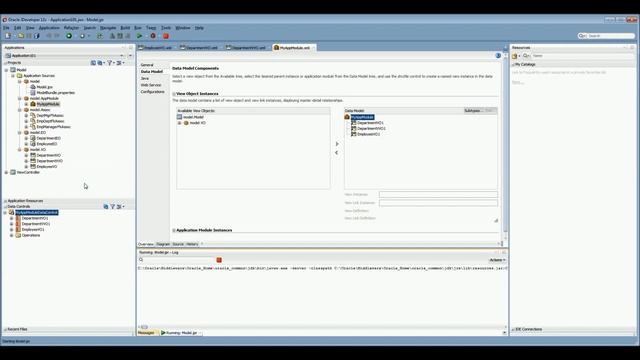
Task: Click the edit pencil icon below Data Model
Action: click(496, 220)
